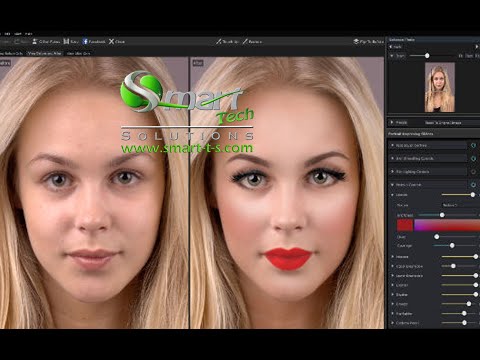Click the Facebook logo icon
This screenshot has width=480, height=360.
tap(85, 41)
